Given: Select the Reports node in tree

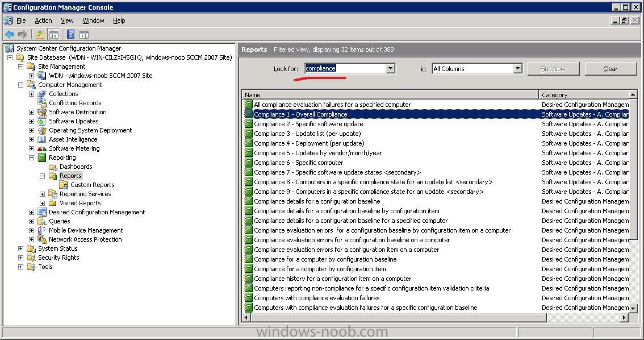Looking at the screenshot, I should click(x=70, y=176).
